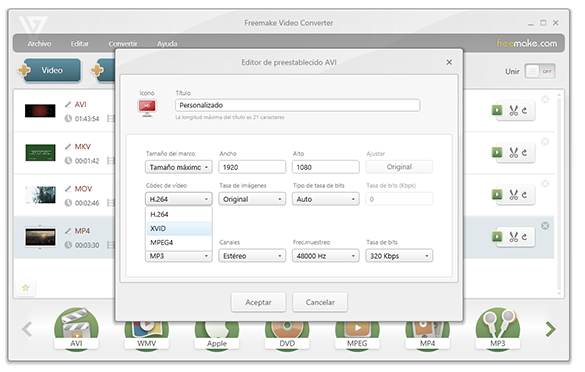
Task: Open Tipo de tasa de bits dropdown
Action: coord(325,199)
